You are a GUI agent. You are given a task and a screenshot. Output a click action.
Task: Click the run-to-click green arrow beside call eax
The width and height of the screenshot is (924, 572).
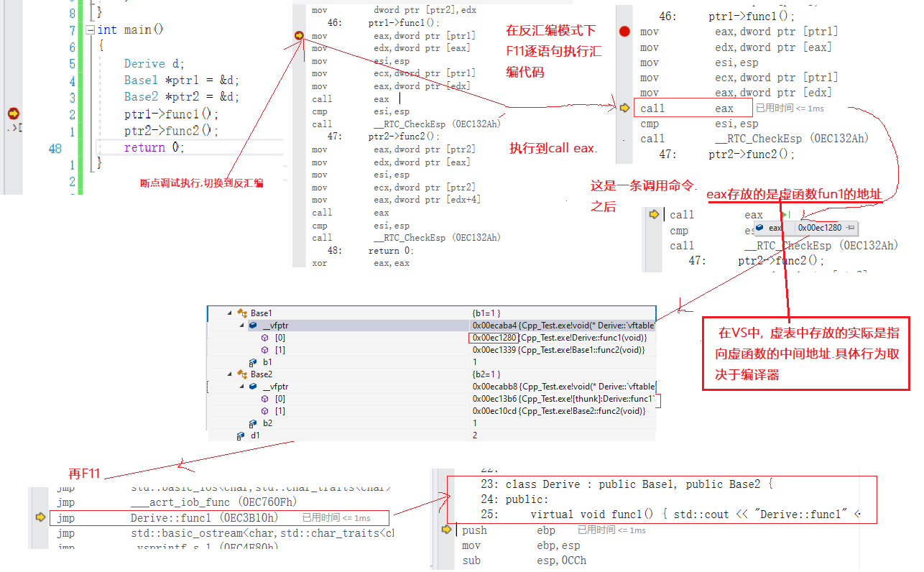[785, 215]
